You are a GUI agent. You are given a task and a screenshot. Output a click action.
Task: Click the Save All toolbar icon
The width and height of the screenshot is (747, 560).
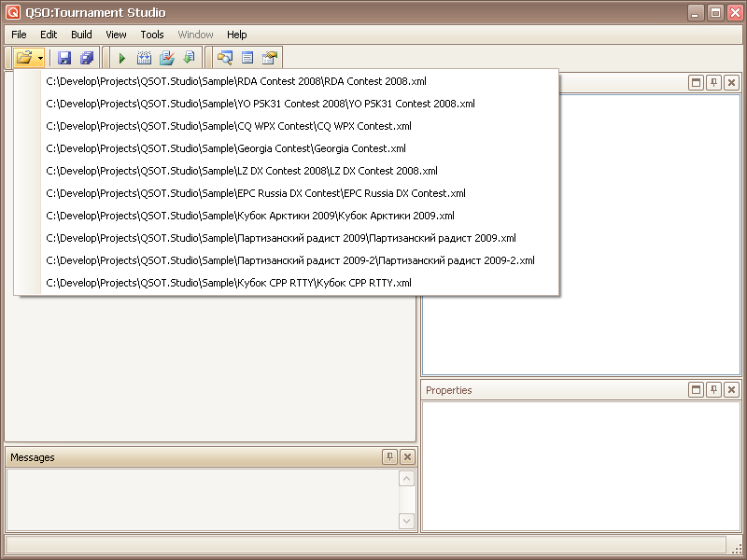[87, 58]
